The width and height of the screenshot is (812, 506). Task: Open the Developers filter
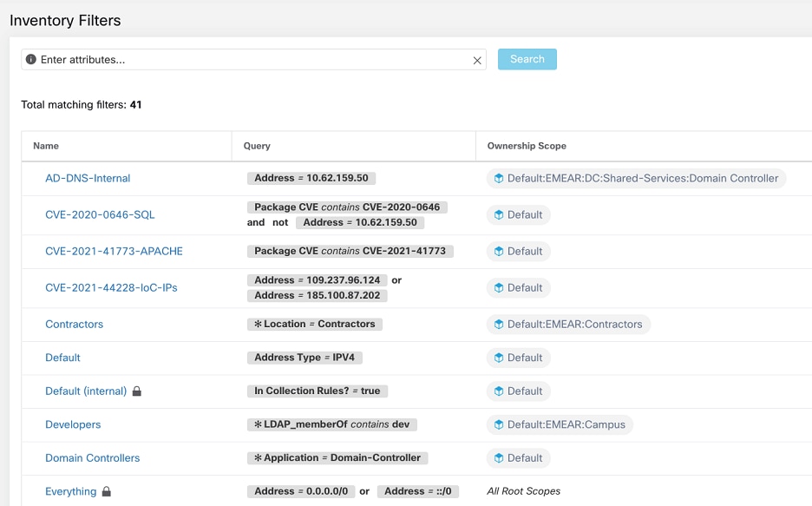[73, 424]
